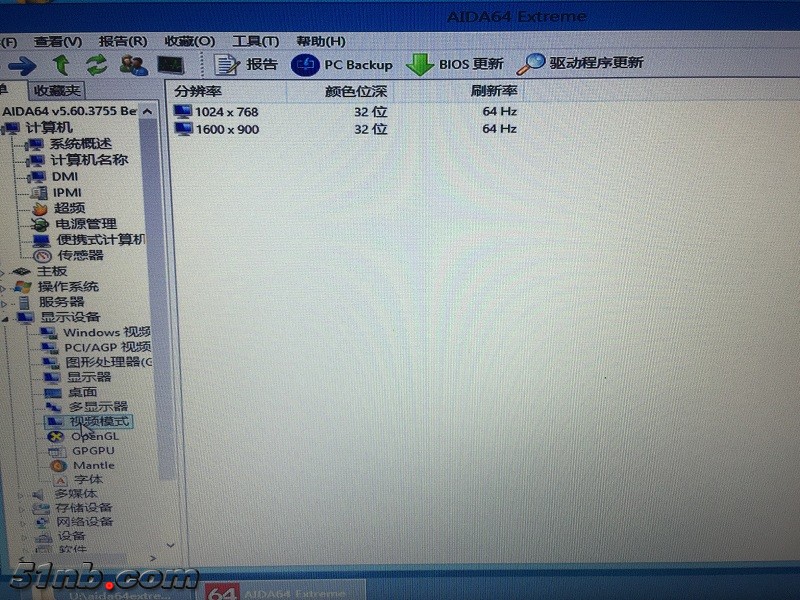Image resolution: width=800 pixels, height=600 pixels.
Task: Open 系统概述 in the tree
Action: 80,144
